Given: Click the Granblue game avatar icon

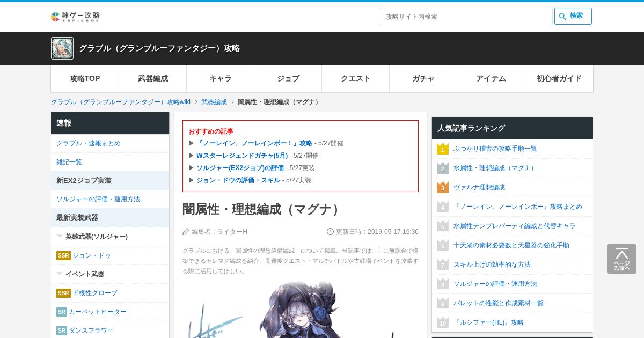Looking at the screenshot, I should (x=62, y=48).
